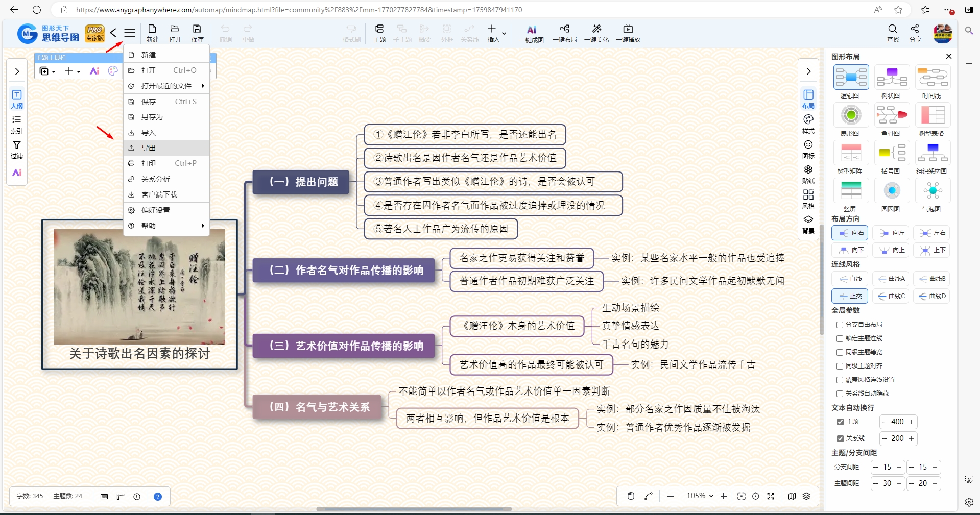The width and height of the screenshot is (980, 515).
Task: Select 向下 layout direction button
Action: (x=850, y=250)
